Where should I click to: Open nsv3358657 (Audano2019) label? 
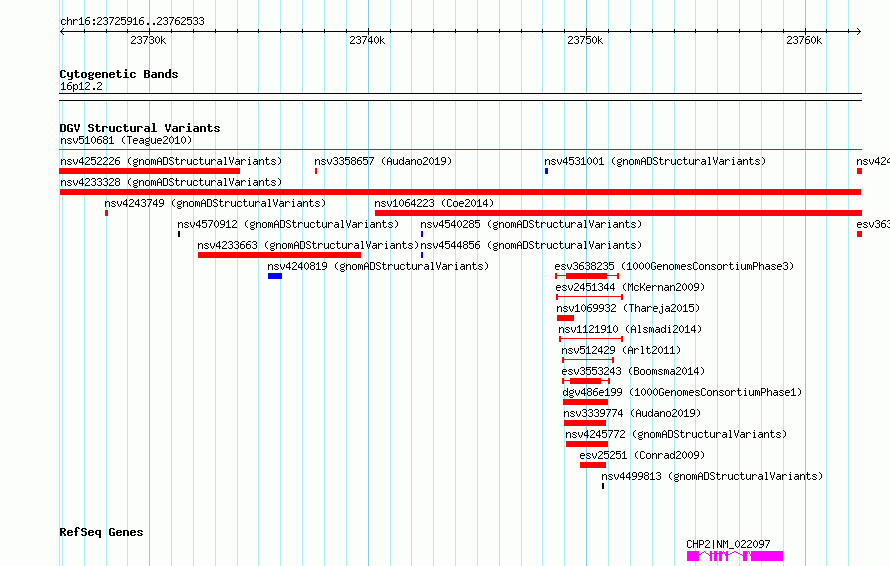pyautogui.click(x=383, y=161)
